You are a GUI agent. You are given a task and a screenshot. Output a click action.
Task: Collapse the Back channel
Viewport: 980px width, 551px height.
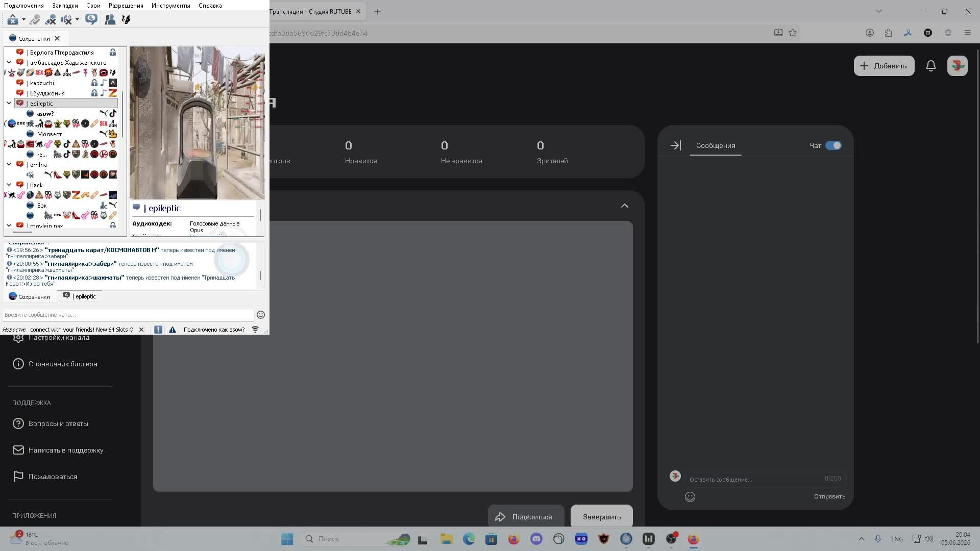[x=9, y=185]
